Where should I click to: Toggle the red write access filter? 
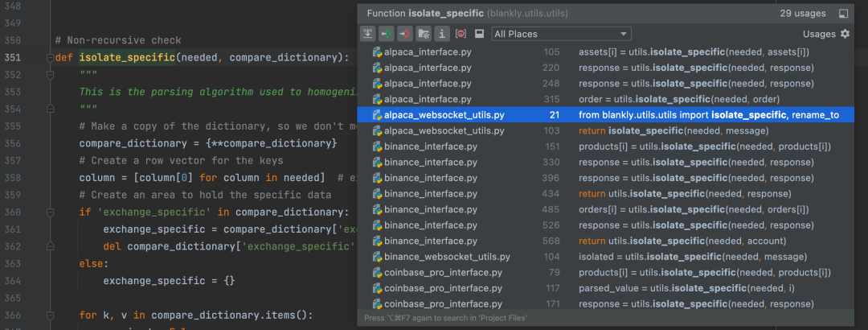[404, 34]
